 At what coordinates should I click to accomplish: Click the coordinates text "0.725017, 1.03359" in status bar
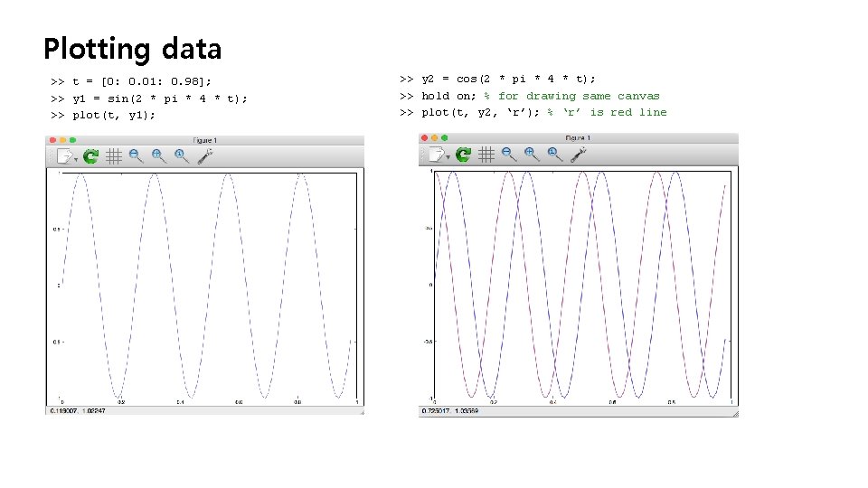(450, 411)
